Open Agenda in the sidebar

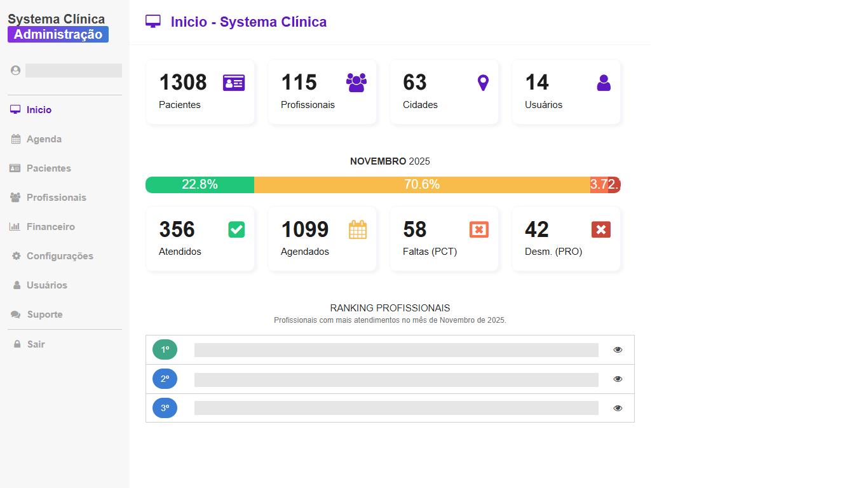pos(44,139)
